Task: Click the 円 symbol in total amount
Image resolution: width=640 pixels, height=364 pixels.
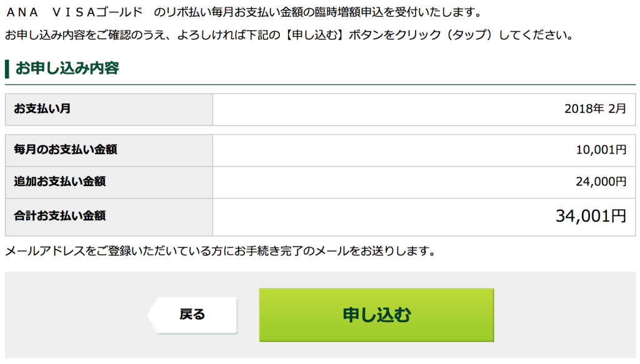Action: click(x=618, y=216)
